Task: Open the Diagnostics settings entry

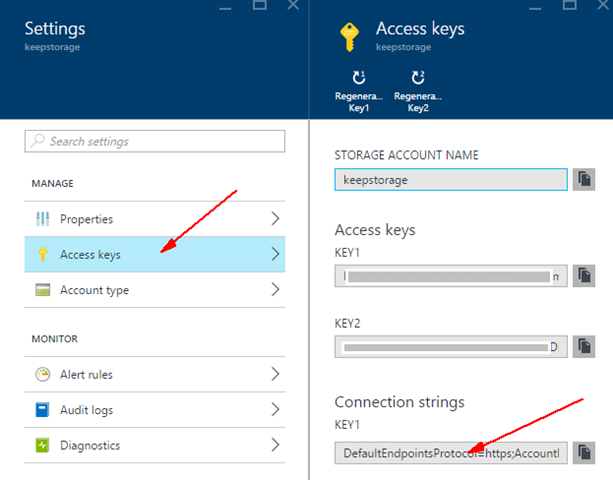Action: 90,446
